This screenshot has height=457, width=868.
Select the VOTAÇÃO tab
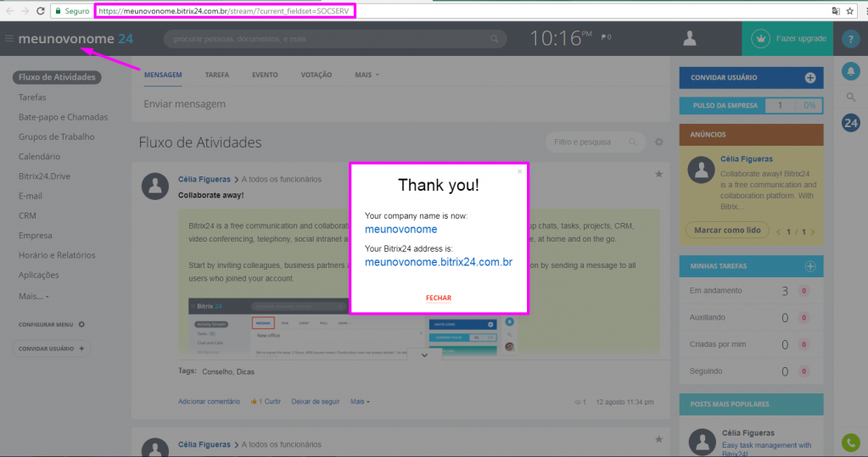(316, 75)
